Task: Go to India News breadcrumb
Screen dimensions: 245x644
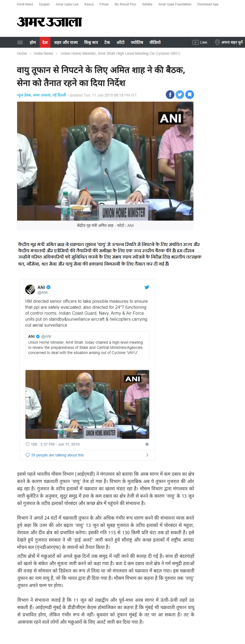Action: point(44,53)
